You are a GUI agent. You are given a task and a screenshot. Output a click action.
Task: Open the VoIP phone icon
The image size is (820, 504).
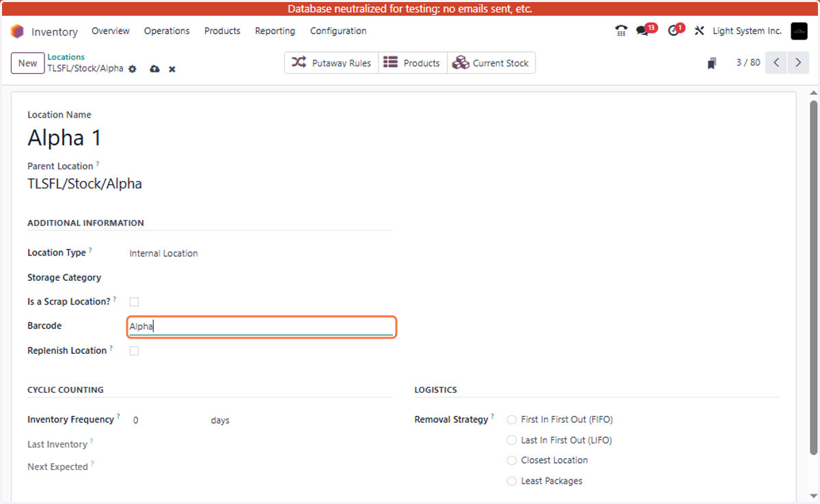click(620, 31)
